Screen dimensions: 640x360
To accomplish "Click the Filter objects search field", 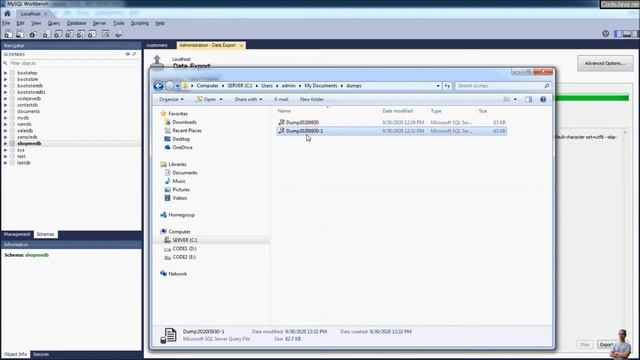I will point(71,63).
